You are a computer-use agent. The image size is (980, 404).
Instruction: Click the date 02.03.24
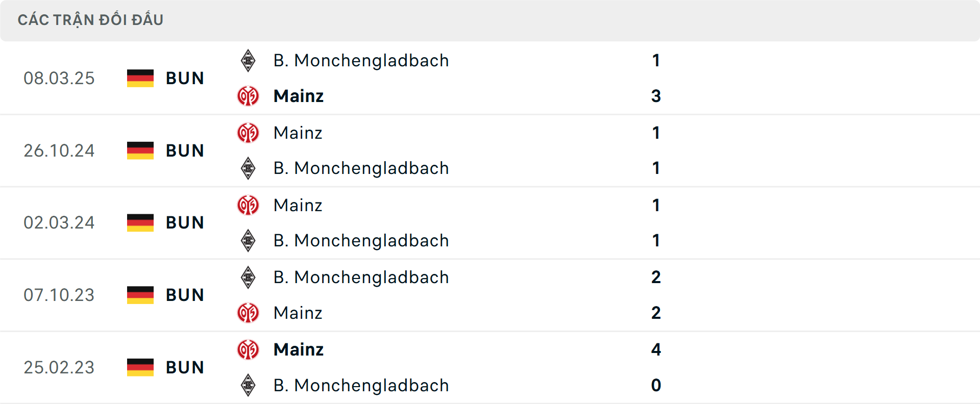click(59, 222)
